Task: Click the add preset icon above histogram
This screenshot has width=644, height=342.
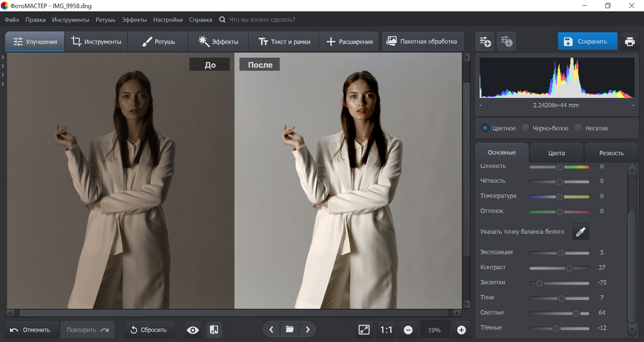Action: pos(484,42)
